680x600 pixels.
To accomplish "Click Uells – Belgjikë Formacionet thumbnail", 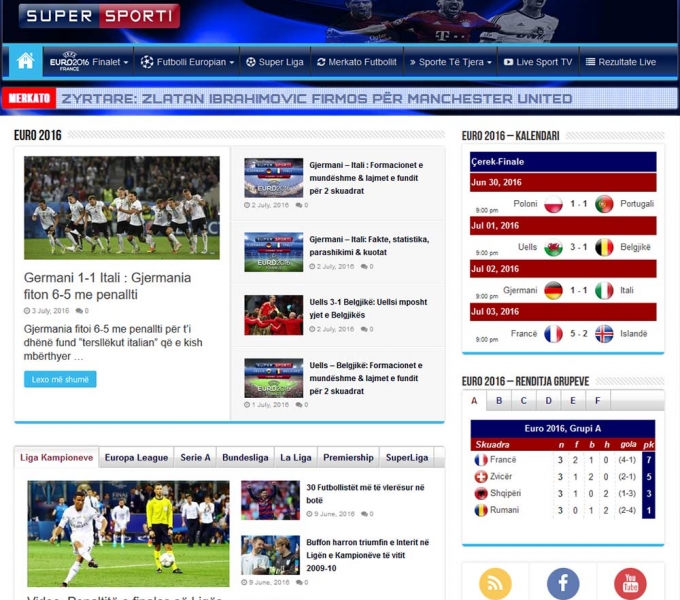I will coord(274,378).
